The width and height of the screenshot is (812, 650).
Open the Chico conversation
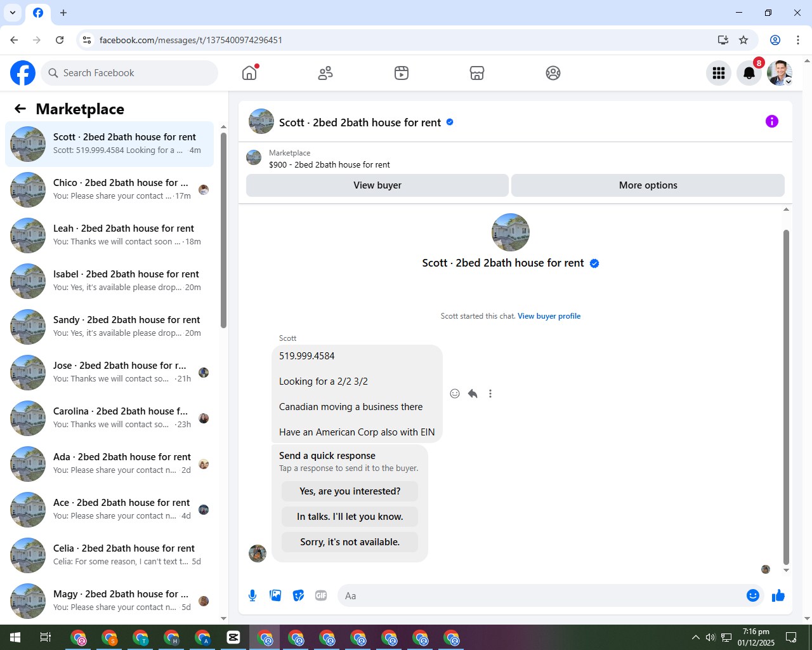tap(109, 190)
